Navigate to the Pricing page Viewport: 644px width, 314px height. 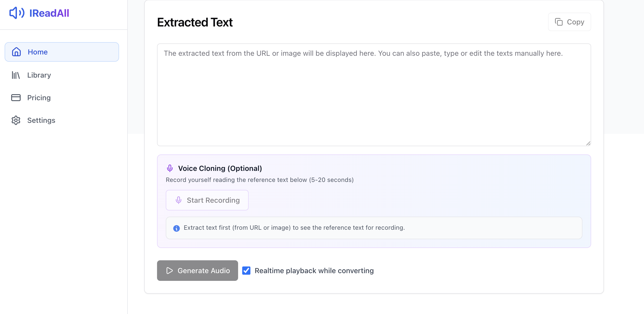(39, 98)
